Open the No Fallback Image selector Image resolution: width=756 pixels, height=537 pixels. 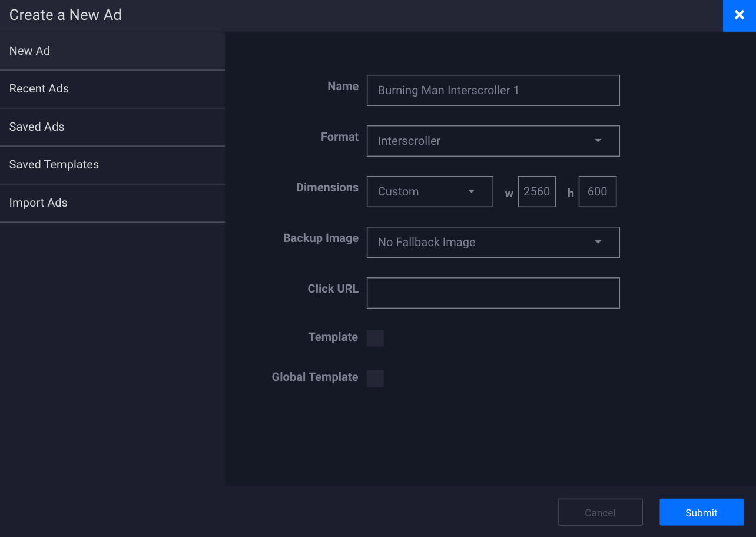click(x=493, y=242)
